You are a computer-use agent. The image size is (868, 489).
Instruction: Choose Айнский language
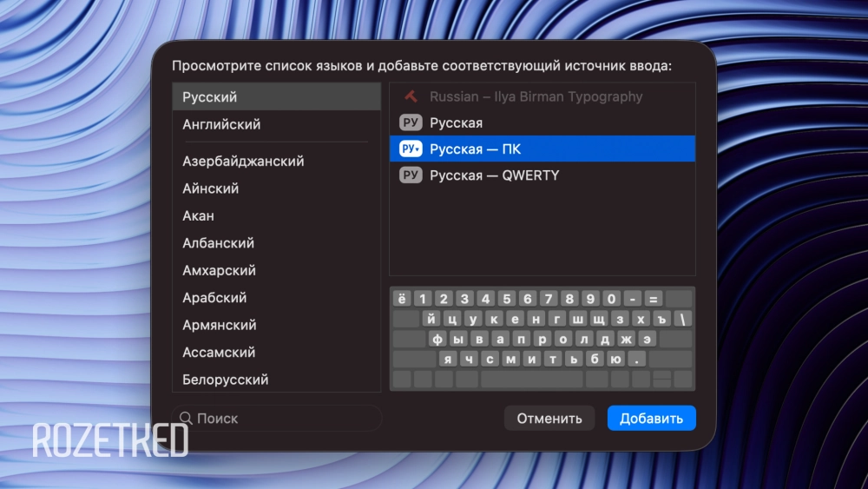tap(276, 188)
